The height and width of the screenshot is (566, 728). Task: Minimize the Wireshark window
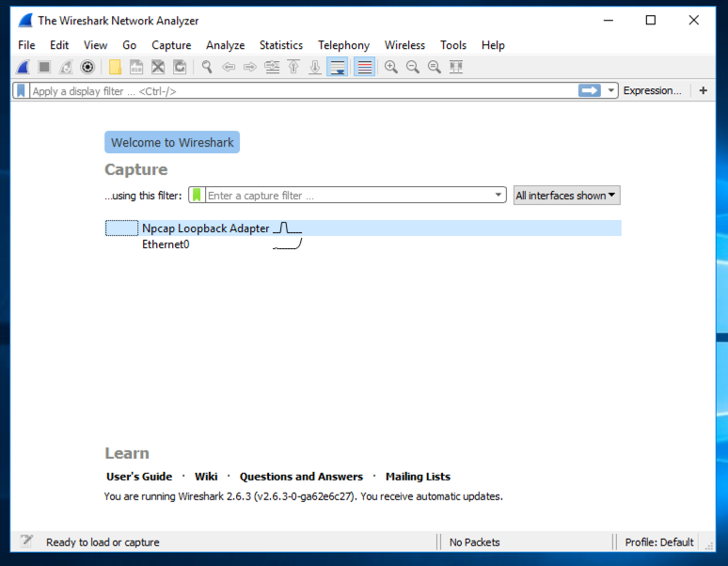pos(609,20)
